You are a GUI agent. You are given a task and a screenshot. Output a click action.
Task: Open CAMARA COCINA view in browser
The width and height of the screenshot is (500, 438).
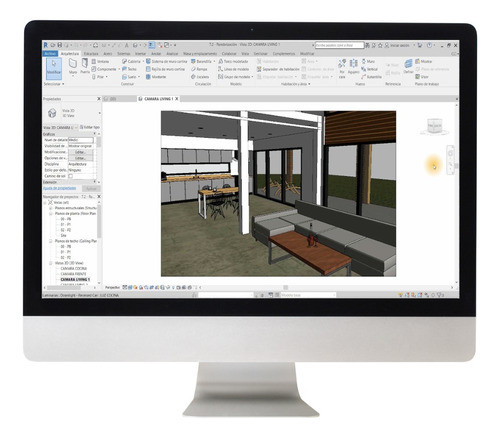(74, 269)
